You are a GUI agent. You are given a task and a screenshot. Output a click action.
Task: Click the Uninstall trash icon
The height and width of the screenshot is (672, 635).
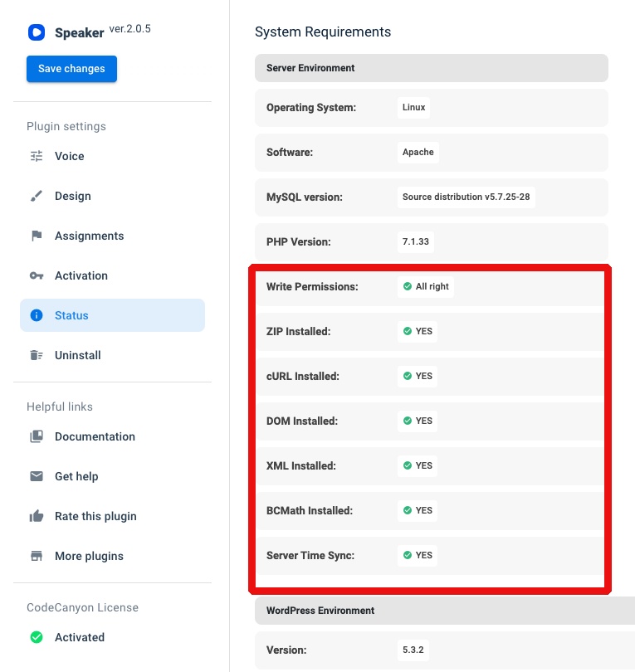click(37, 355)
